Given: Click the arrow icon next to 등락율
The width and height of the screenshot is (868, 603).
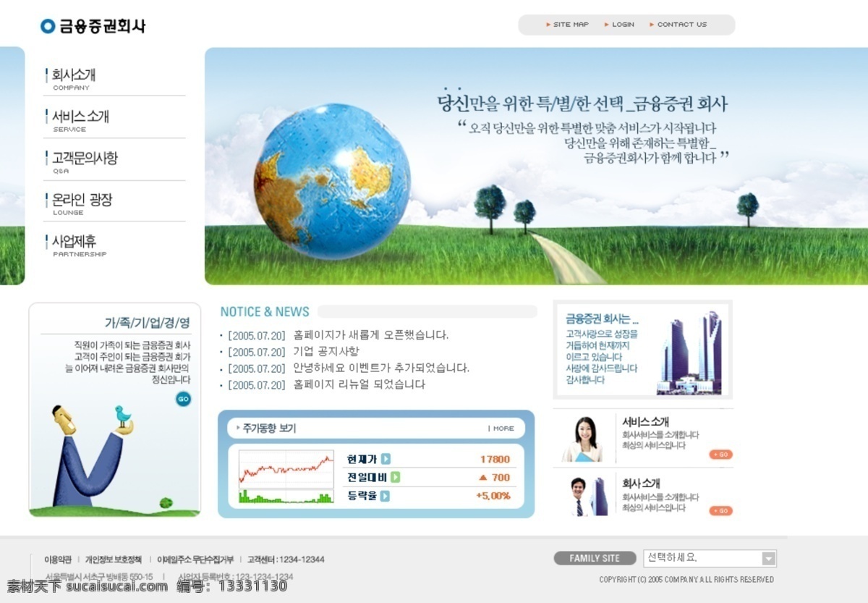Looking at the screenshot, I should coord(385,496).
